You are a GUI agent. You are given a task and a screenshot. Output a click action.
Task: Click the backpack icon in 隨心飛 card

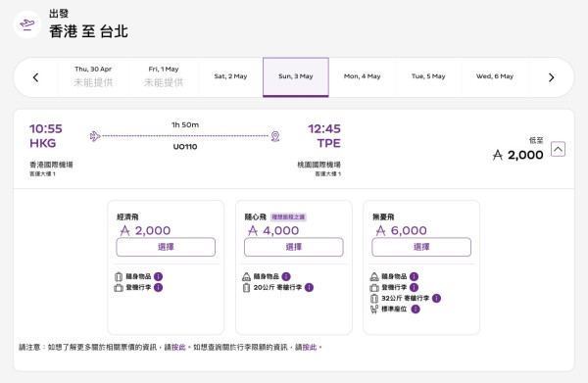coord(246,276)
